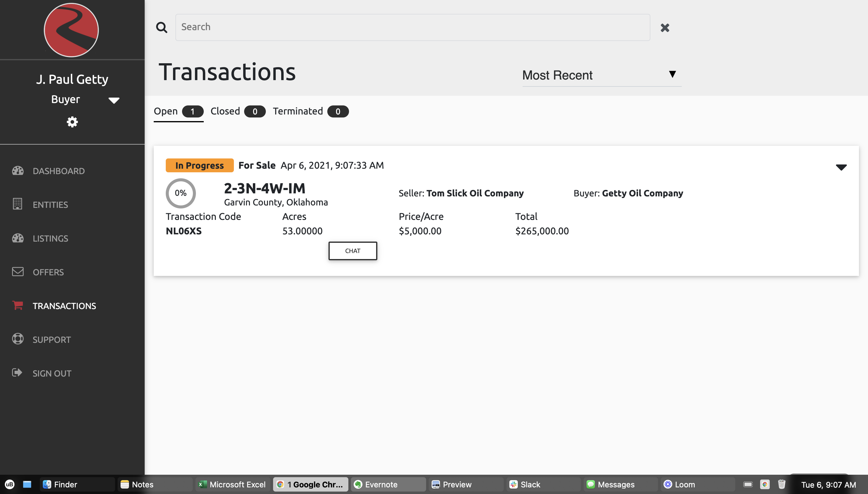Open the uBlock icon in the taskbar
Viewport: 868px width, 494px height.
coord(10,484)
